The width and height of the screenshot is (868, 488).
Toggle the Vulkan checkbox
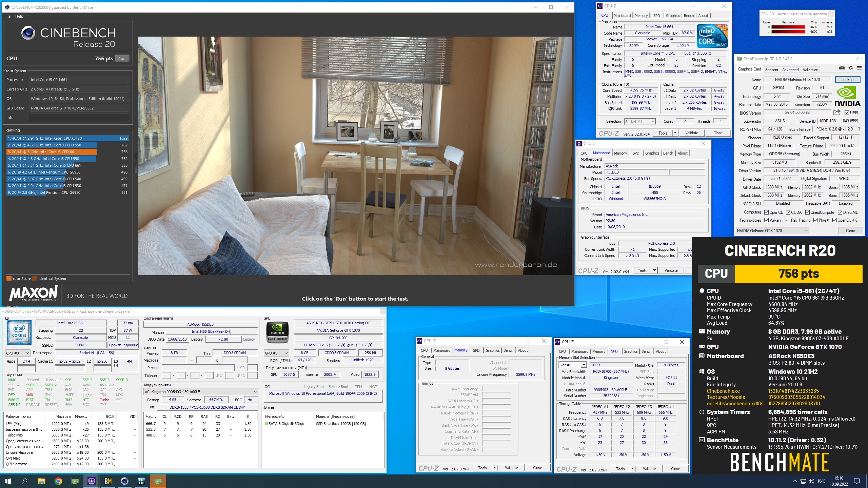click(767, 220)
